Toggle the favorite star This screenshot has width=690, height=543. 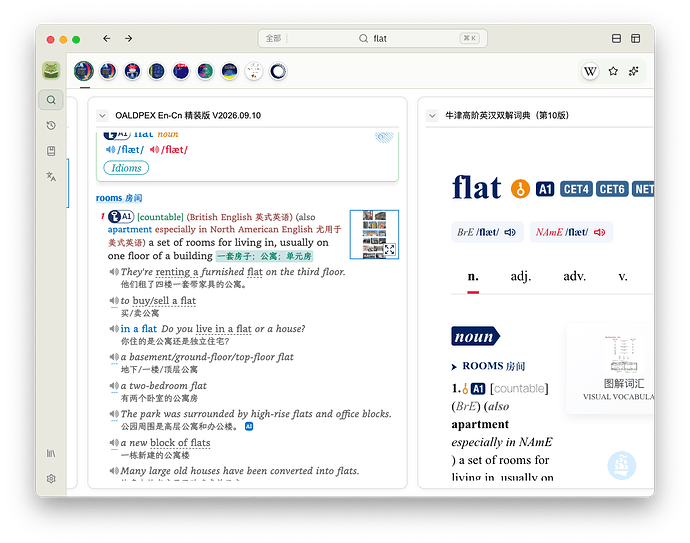pos(613,71)
